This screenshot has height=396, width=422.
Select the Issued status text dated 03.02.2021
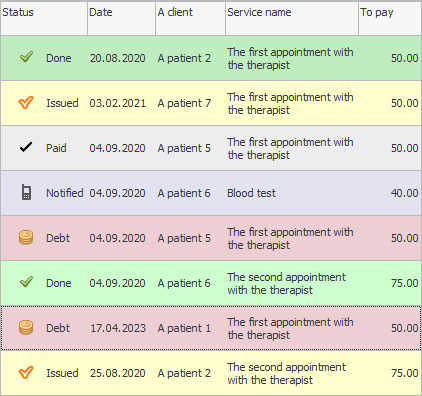62,103
